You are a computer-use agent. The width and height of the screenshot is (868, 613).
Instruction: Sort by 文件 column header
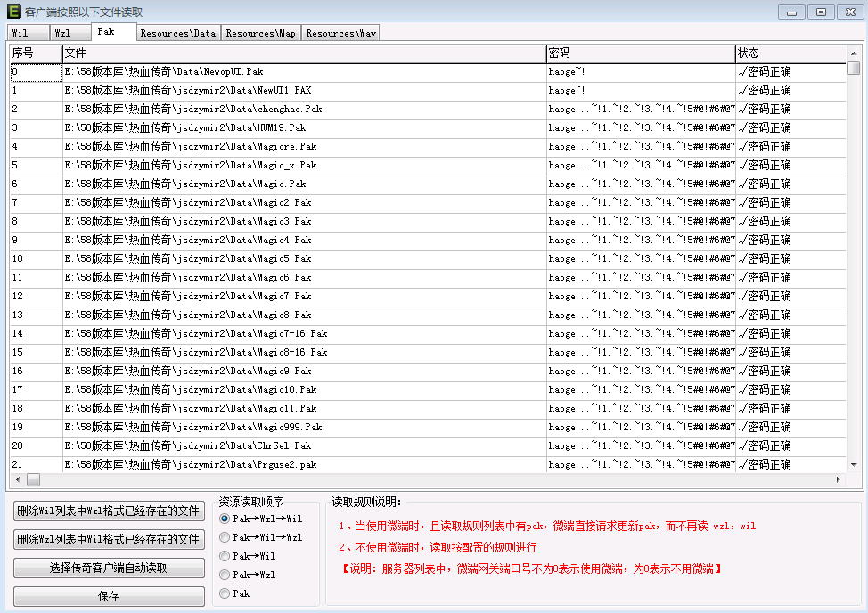pyautogui.click(x=303, y=53)
